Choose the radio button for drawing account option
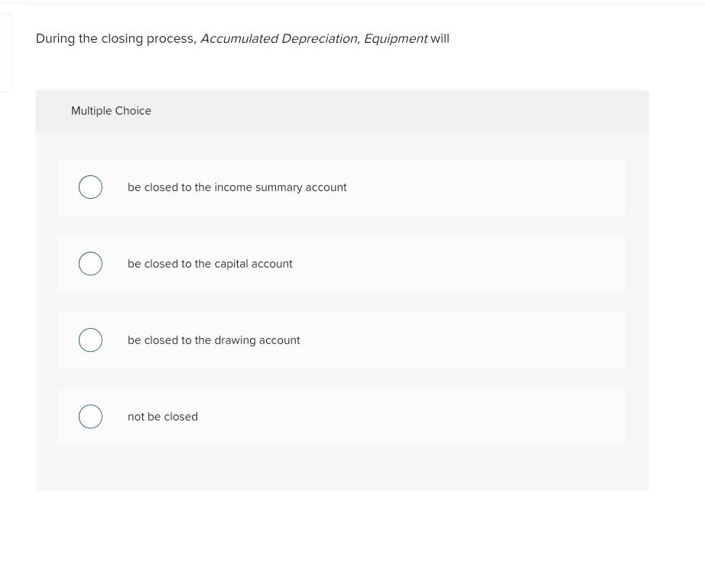 90,339
